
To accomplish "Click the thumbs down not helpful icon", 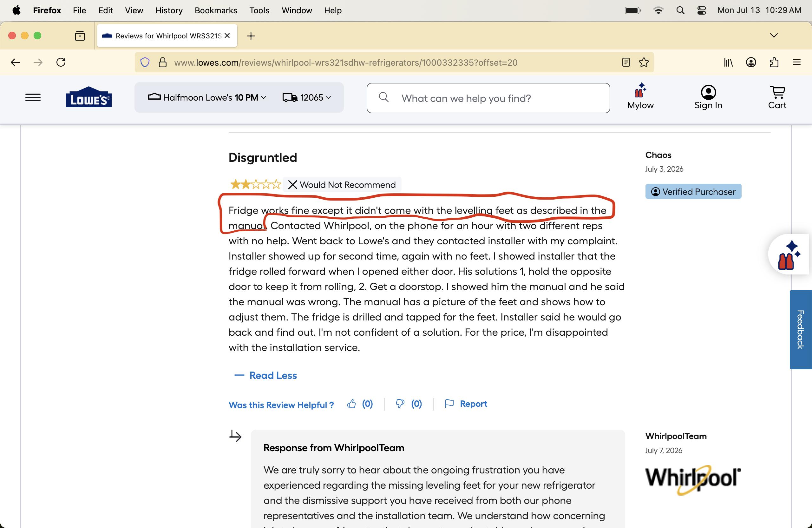I will coord(400,404).
